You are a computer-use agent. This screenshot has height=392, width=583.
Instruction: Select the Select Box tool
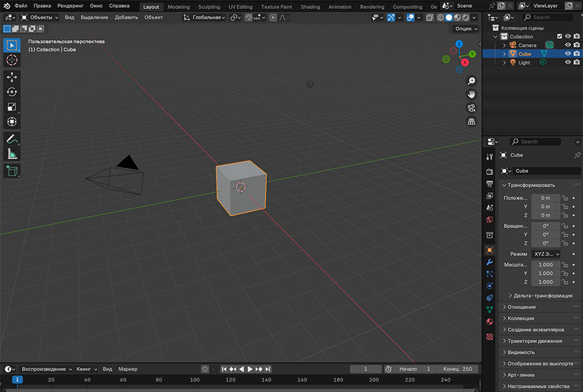[12, 45]
